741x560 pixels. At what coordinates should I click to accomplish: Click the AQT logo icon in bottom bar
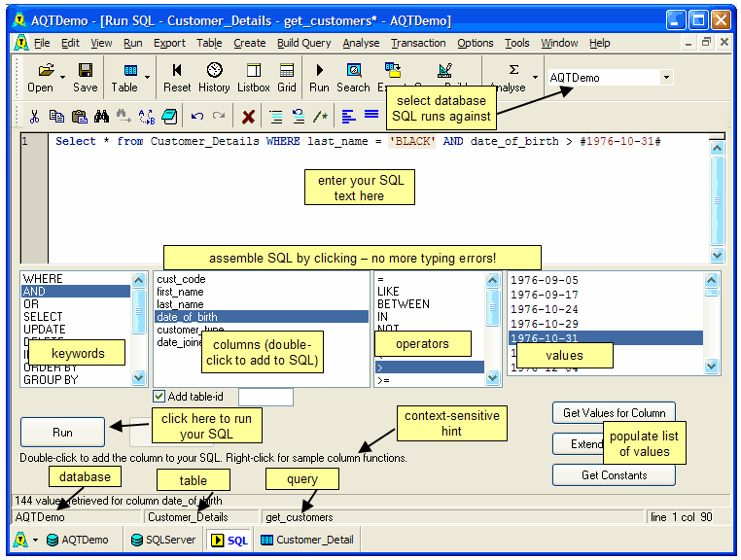tap(20, 540)
